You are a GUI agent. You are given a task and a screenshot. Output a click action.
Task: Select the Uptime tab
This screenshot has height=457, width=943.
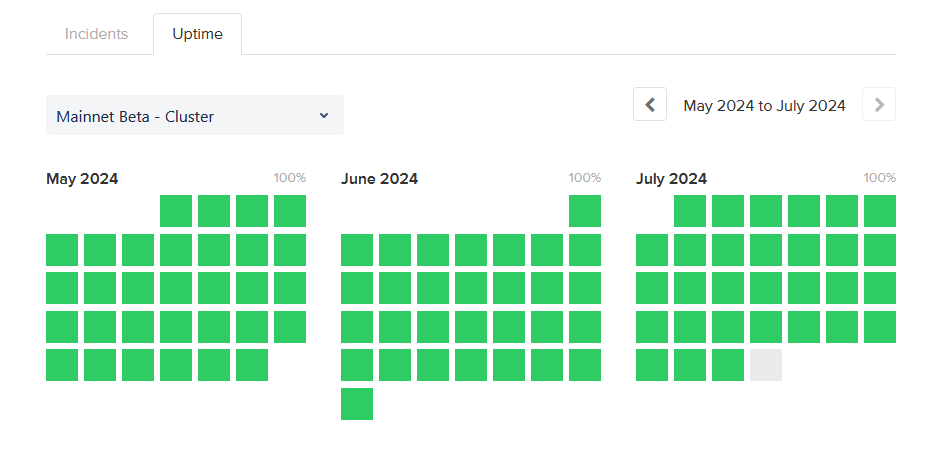coord(197,35)
